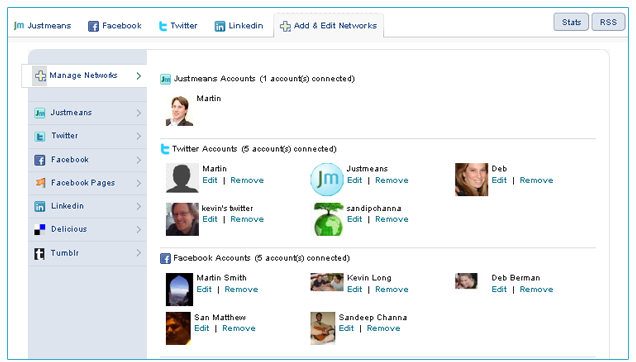Remove Deb's Twitter account
Viewport: 636px width, 362px height.
point(536,180)
